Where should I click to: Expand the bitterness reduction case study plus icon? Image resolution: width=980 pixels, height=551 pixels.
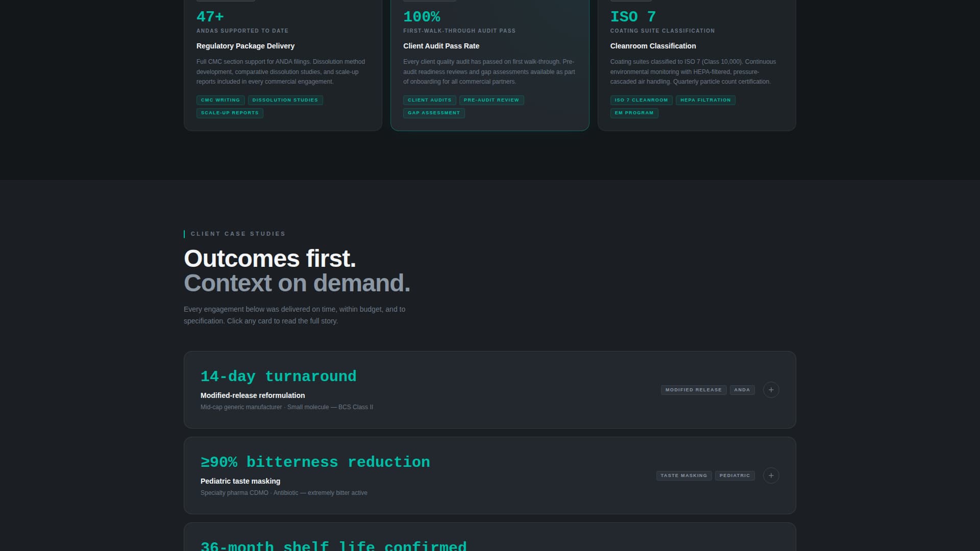pos(771,475)
